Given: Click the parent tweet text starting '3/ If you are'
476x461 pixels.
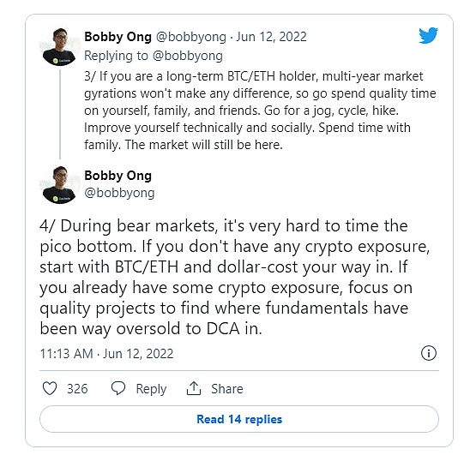Looking at the screenshot, I should (x=260, y=111).
